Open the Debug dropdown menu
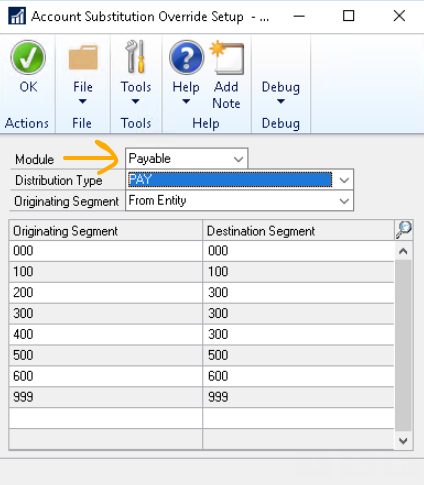The height and width of the screenshot is (485, 424). [281, 92]
